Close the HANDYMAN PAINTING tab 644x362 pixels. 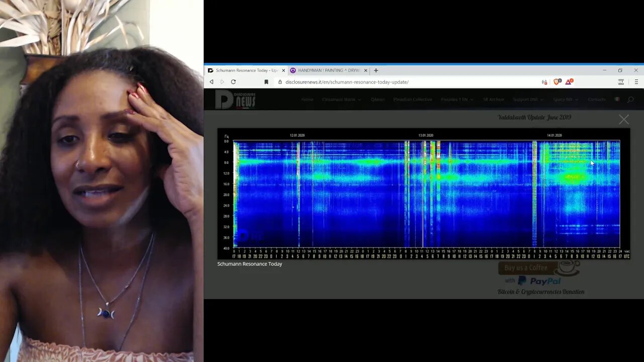click(366, 70)
